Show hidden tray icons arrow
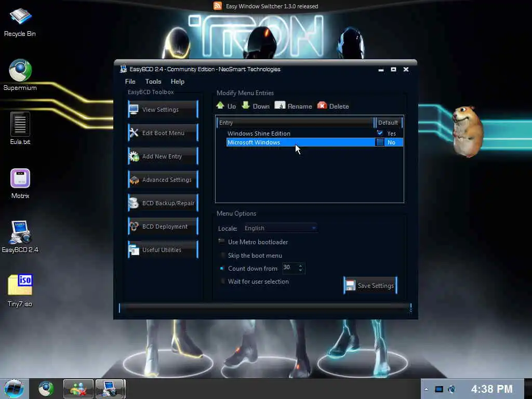 point(426,389)
